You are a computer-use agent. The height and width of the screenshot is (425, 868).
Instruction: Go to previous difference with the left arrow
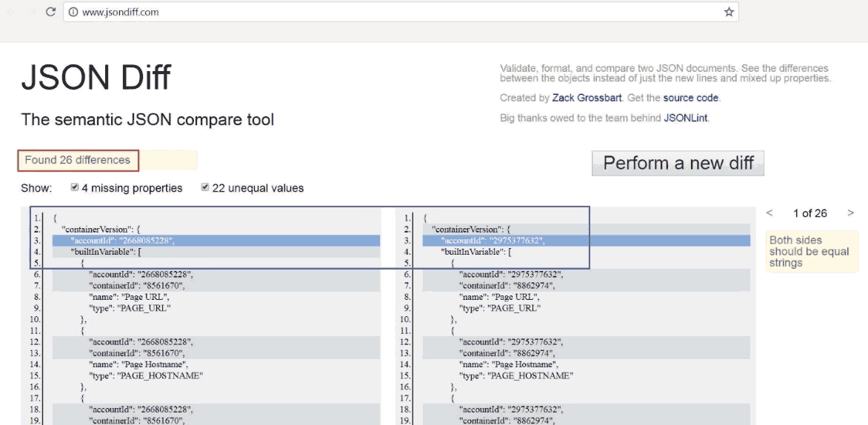click(769, 213)
